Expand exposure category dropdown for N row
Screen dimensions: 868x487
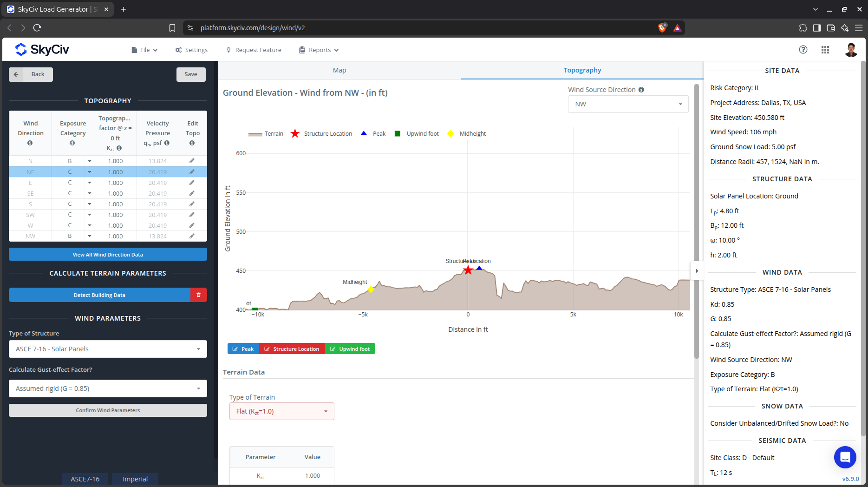tap(89, 161)
